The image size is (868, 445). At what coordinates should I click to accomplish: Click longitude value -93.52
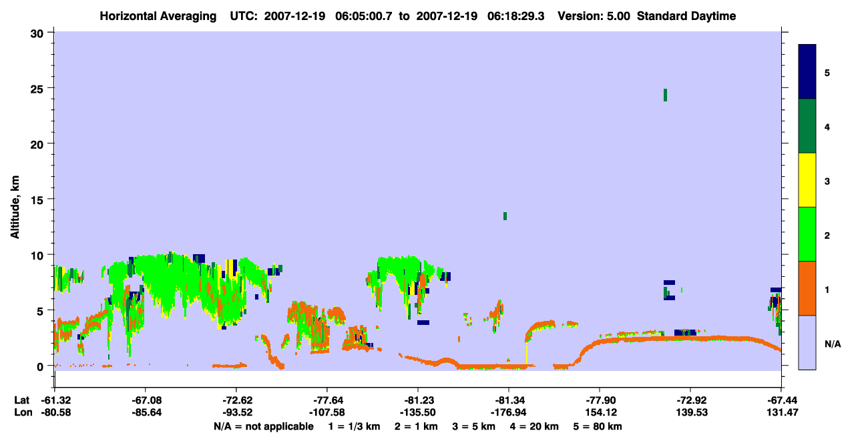pyautogui.click(x=236, y=412)
